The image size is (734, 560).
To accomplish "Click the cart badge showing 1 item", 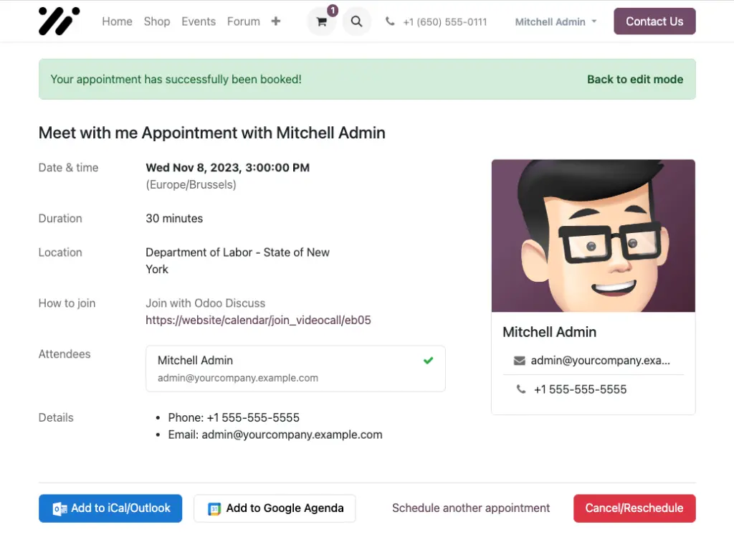I will [330, 11].
